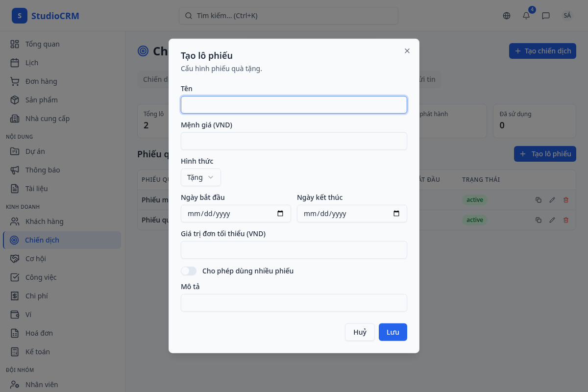Open the SÁ user avatar menu
The width and height of the screenshot is (588, 392).
pyautogui.click(x=567, y=16)
